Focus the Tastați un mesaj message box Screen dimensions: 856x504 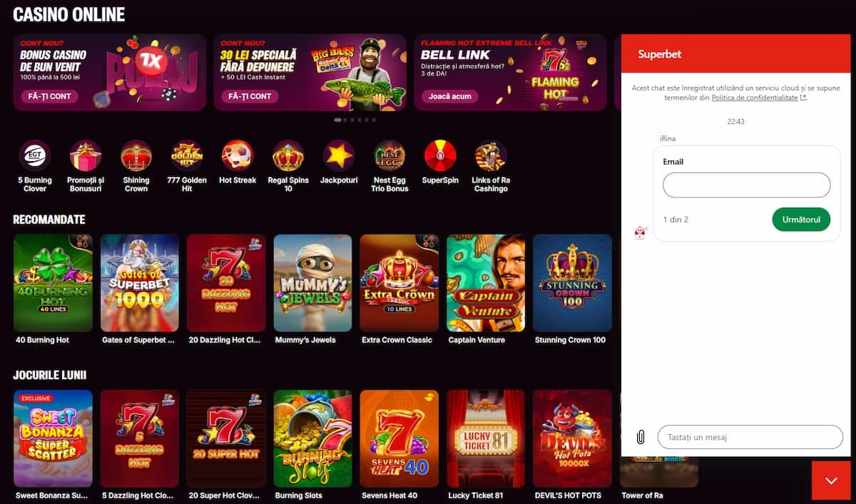[x=750, y=437]
